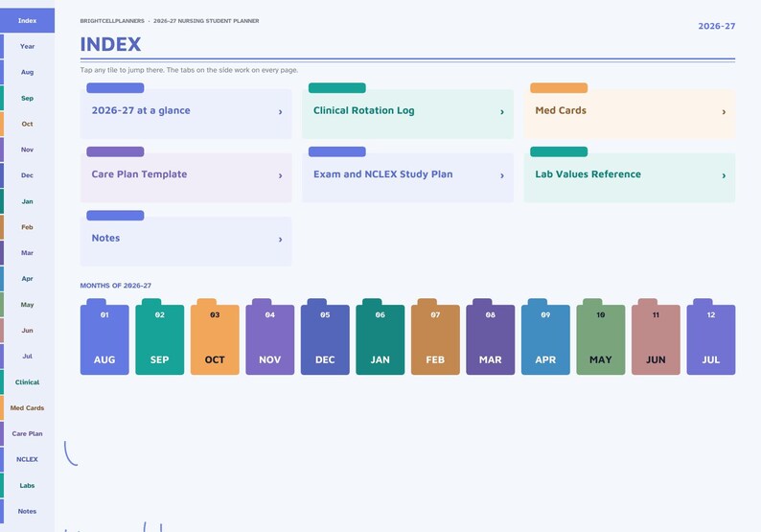
Task: Open the 2026-27 at a glance tile
Action: tap(186, 111)
